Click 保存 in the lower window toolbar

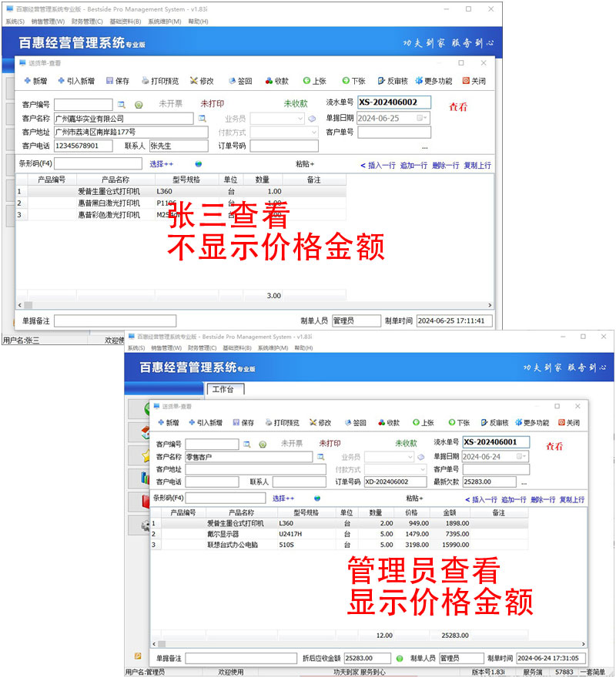click(x=243, y=422)
